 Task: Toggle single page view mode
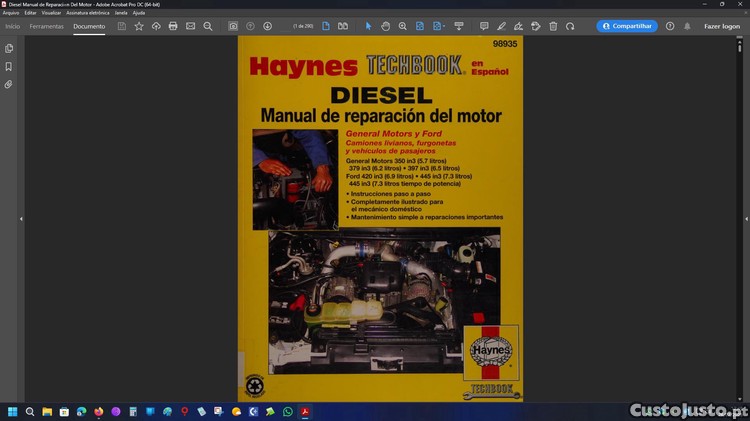point(326,26)
